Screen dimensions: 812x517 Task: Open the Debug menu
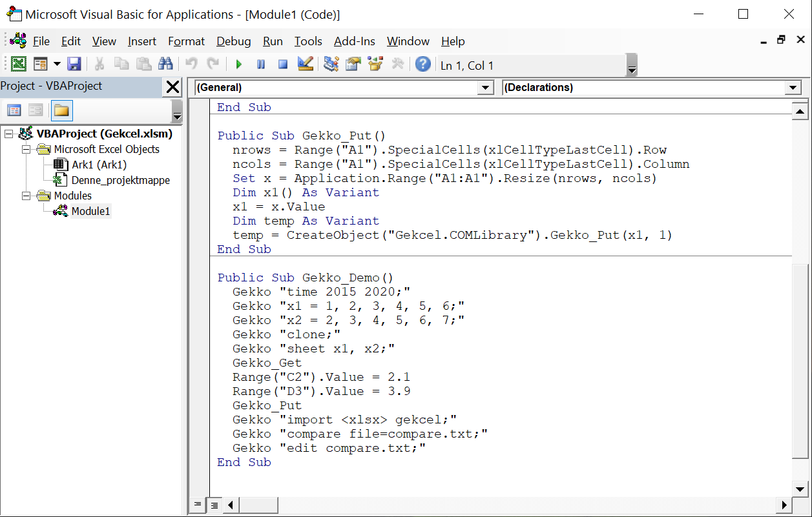[234, 41]
